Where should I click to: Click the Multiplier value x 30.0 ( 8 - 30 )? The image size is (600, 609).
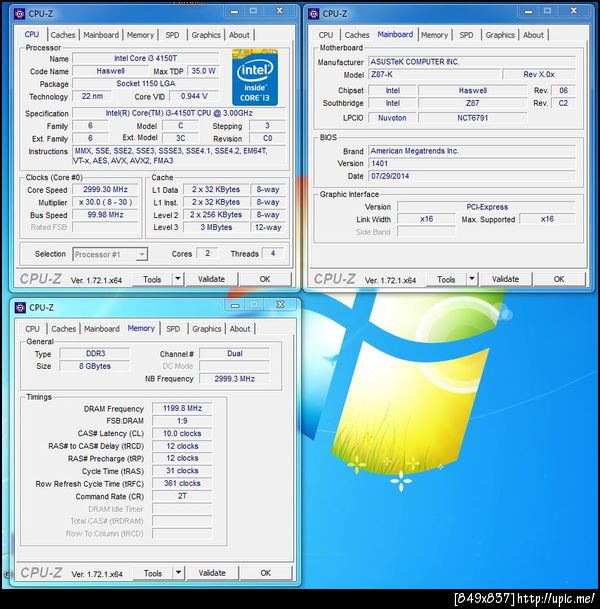(x=105, y=202)
